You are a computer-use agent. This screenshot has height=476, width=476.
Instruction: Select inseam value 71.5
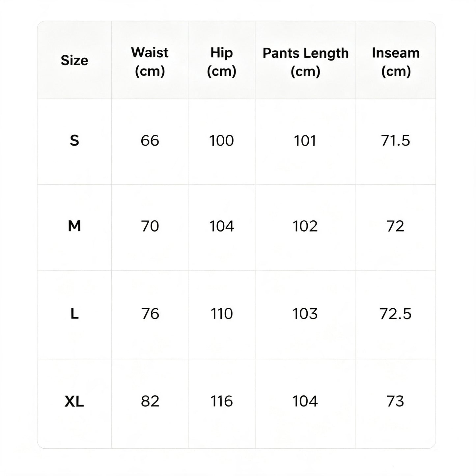pyautogui.click(x=396, y=141)
